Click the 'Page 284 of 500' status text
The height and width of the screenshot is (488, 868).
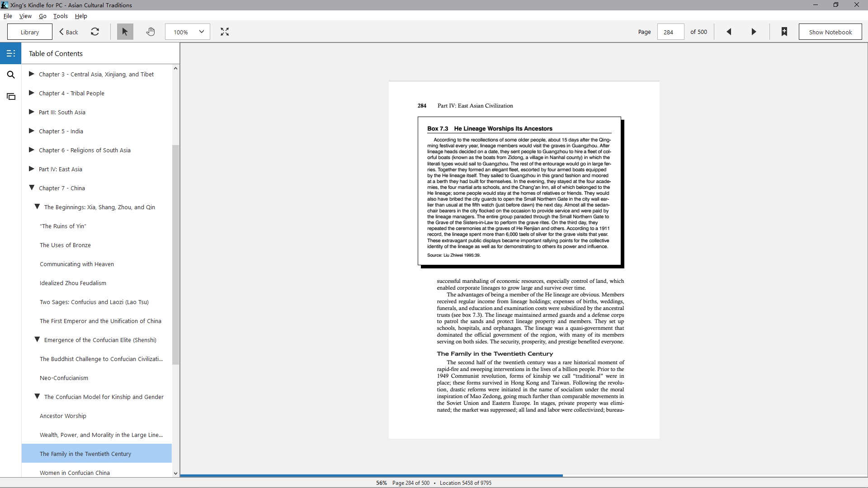411,483
